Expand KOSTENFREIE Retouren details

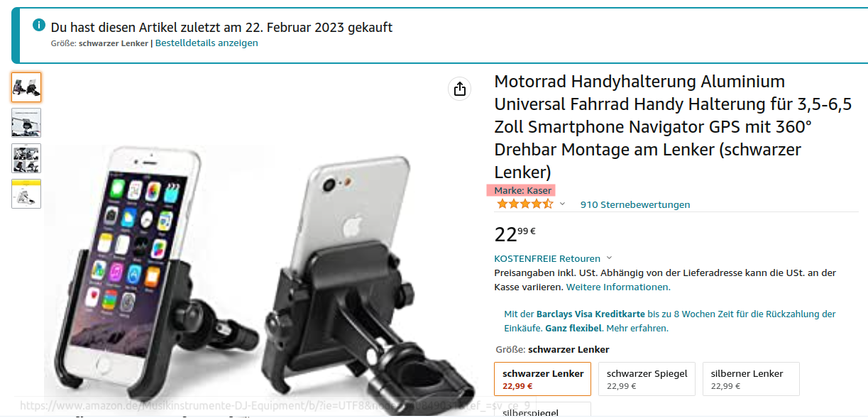[553, 258]
